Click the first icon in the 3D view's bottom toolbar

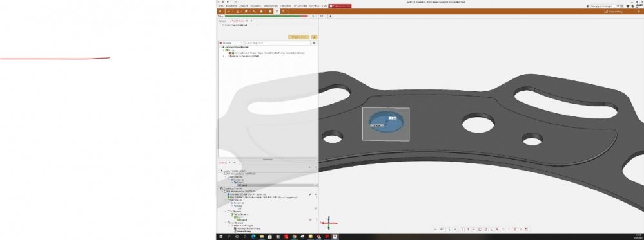(x=436, y=229)
